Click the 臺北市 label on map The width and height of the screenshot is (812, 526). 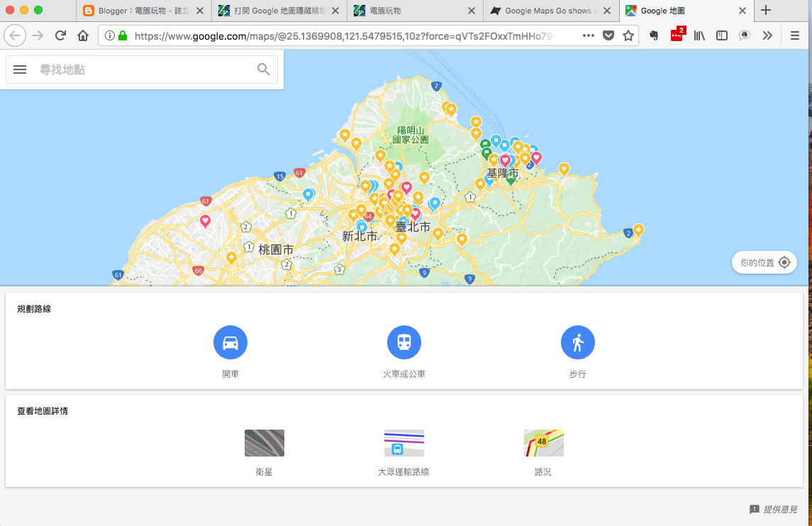pyautogui.click(x=413, y=227)
